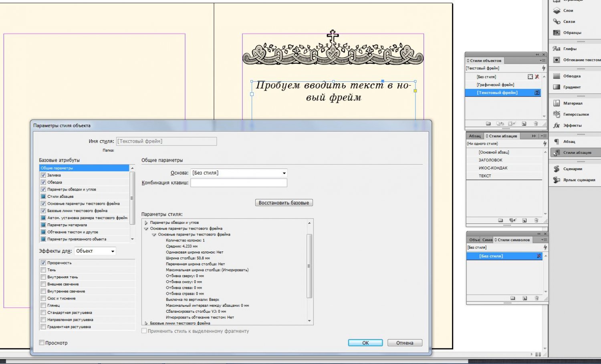Enable the Тень effect checkbox

(x=43, y=270)
